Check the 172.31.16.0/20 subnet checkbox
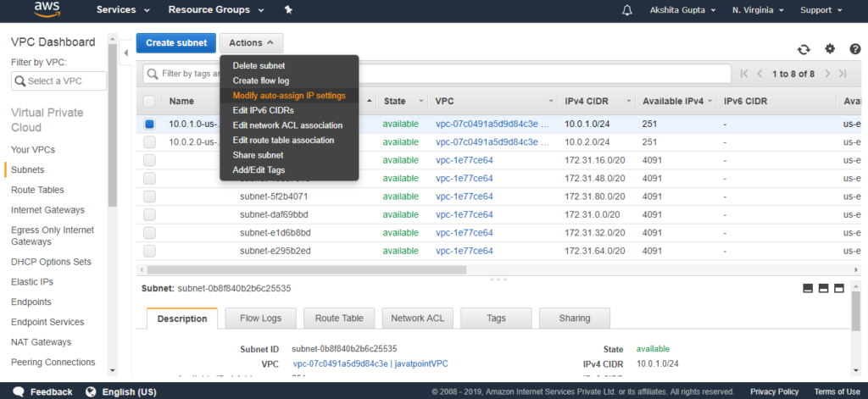Image resolution: width=868 pixels, height=399 pixels. 149,160
